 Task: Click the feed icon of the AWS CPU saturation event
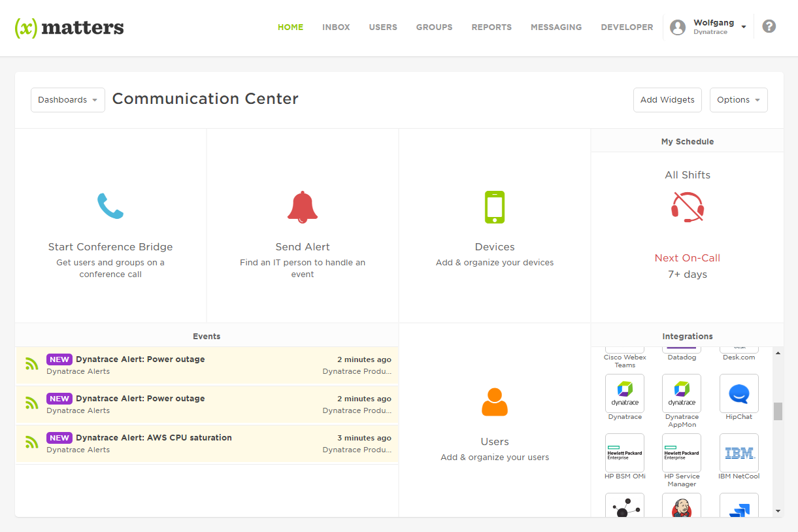[x=31, y=442]
